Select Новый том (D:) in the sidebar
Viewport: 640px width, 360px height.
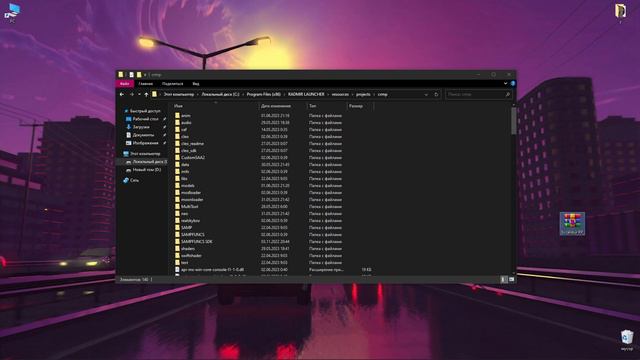(x=147, y=170)
